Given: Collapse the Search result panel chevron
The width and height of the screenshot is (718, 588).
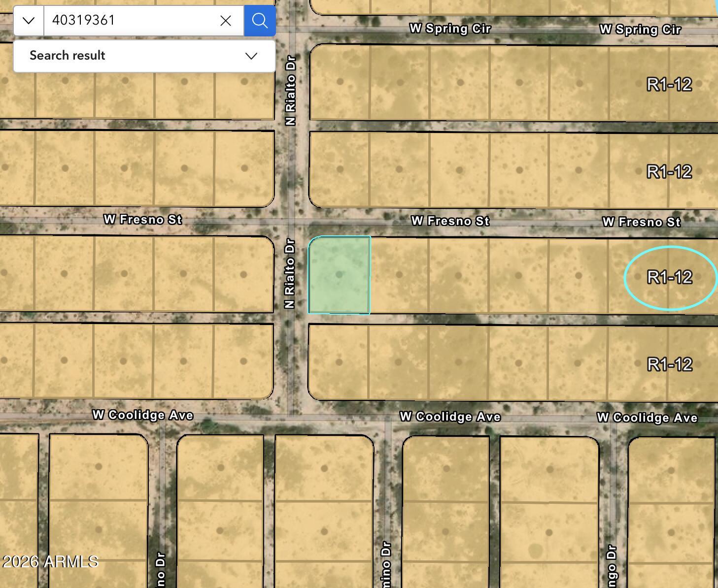Looking at the screenshot, I should (250, 56).
